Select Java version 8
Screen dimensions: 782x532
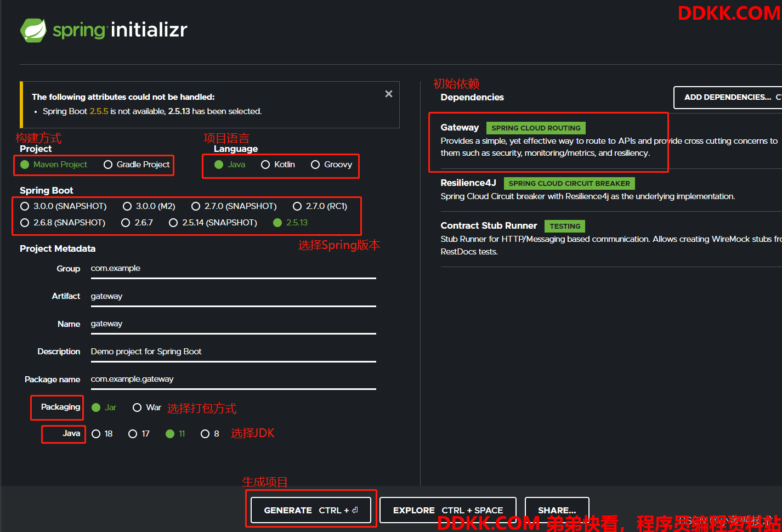point(210,434)
